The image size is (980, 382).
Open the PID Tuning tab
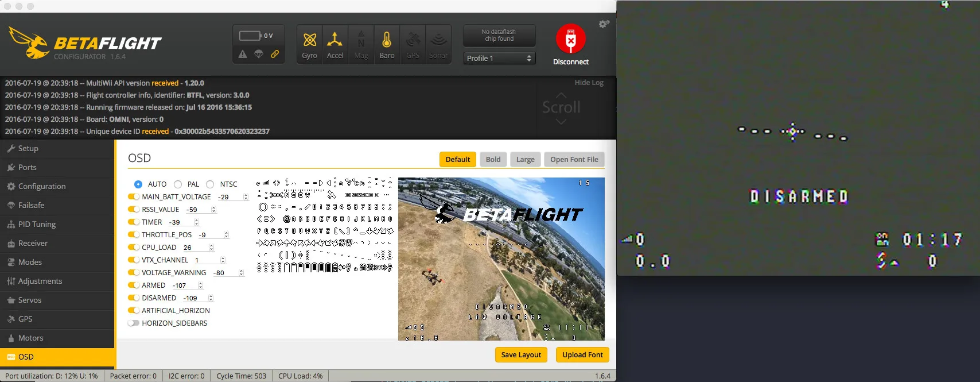point(37,224)
